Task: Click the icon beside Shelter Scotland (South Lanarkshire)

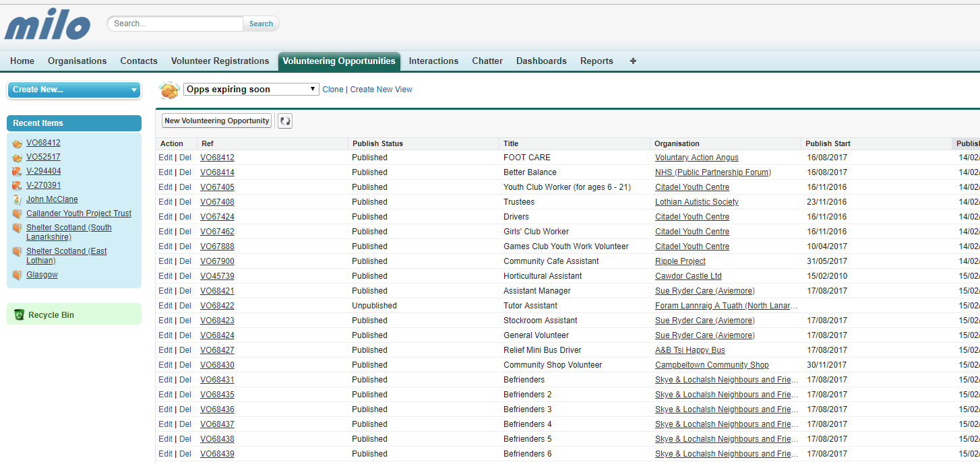Action: point(17,228)
